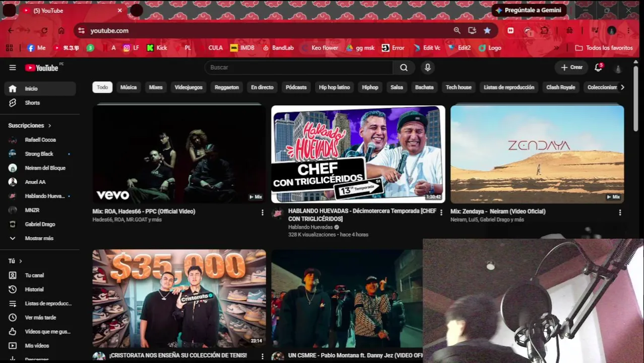Click the Buscar search field
The width and height of the screenshot is (644, 363).
point(299,68)
